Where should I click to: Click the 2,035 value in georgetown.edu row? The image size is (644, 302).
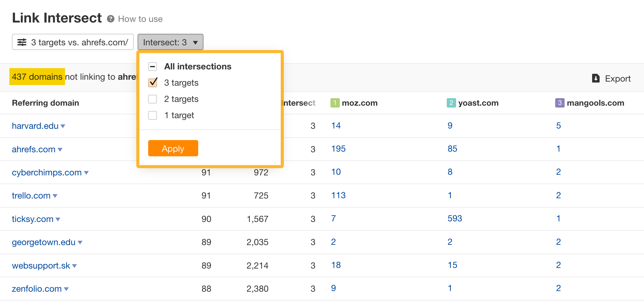tap(257, 242)
